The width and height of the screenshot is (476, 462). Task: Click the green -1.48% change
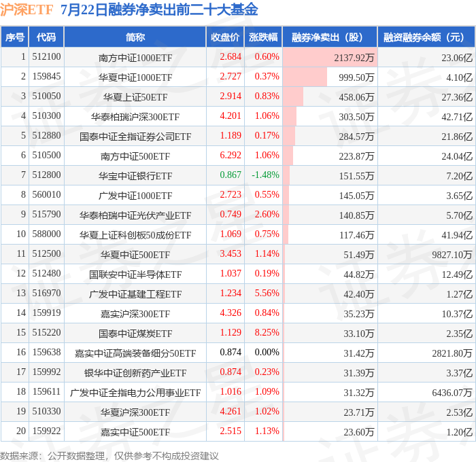point(265,175)
